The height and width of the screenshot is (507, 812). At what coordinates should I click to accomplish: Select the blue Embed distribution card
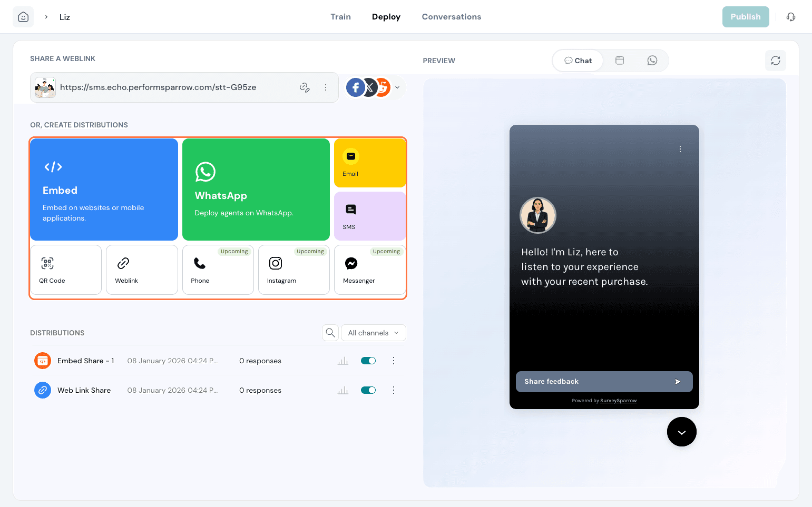pos(104,190)
